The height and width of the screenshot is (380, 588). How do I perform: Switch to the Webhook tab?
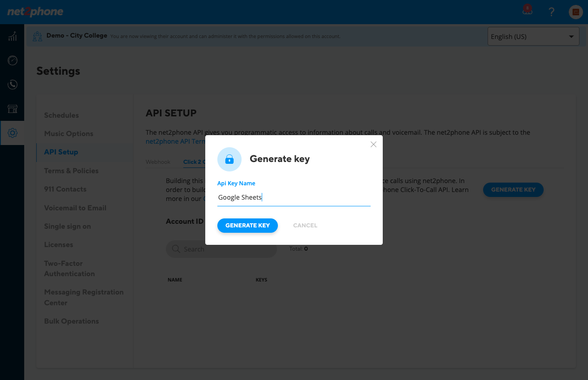click(158, 162)
